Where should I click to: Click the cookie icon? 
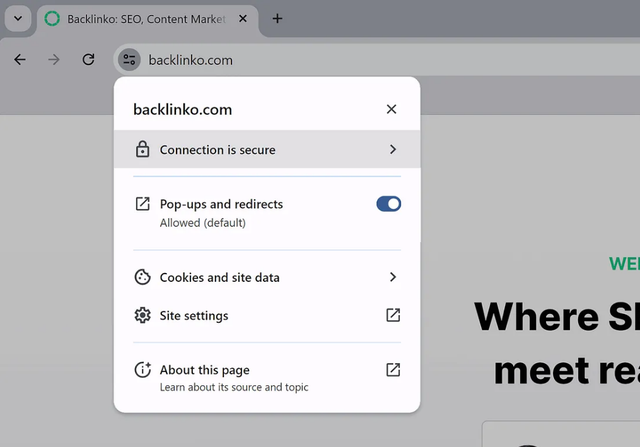[142, 278]
